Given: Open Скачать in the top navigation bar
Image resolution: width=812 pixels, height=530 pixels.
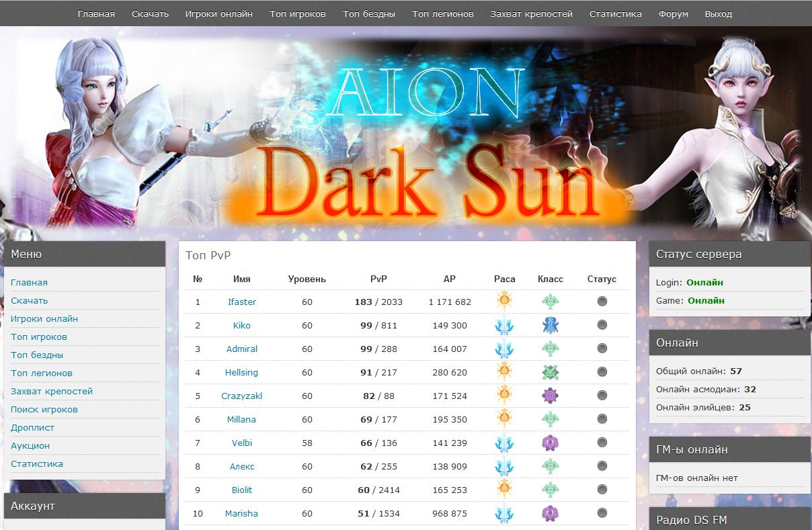Looking at the screenshot, I should pos(150,13).
